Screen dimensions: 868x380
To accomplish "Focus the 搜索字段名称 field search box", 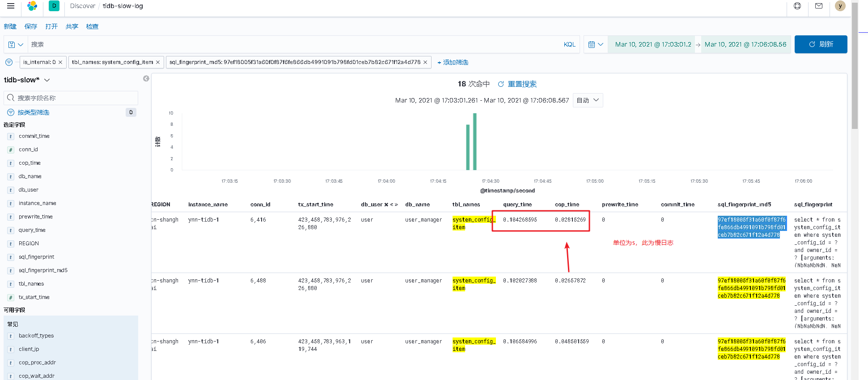I will tap(71, 98).
